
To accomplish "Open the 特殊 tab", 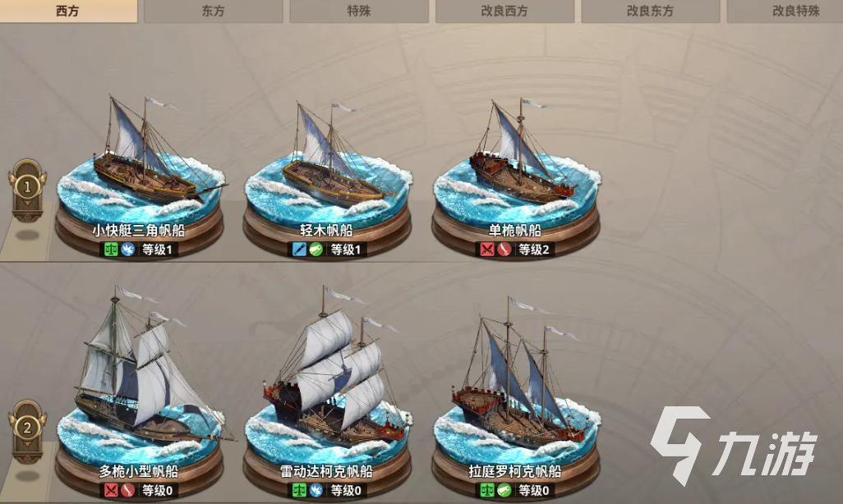I will 359,11.
